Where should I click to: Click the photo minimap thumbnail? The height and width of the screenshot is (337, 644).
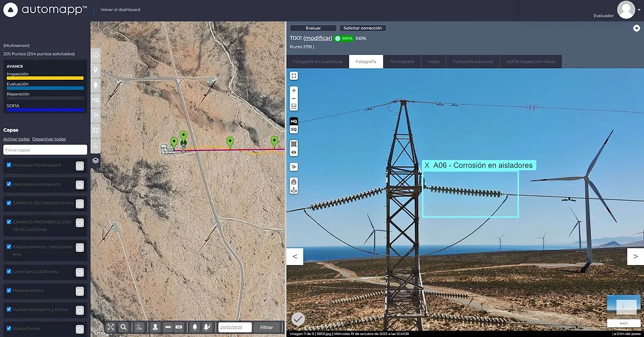(x=624, y=306)
